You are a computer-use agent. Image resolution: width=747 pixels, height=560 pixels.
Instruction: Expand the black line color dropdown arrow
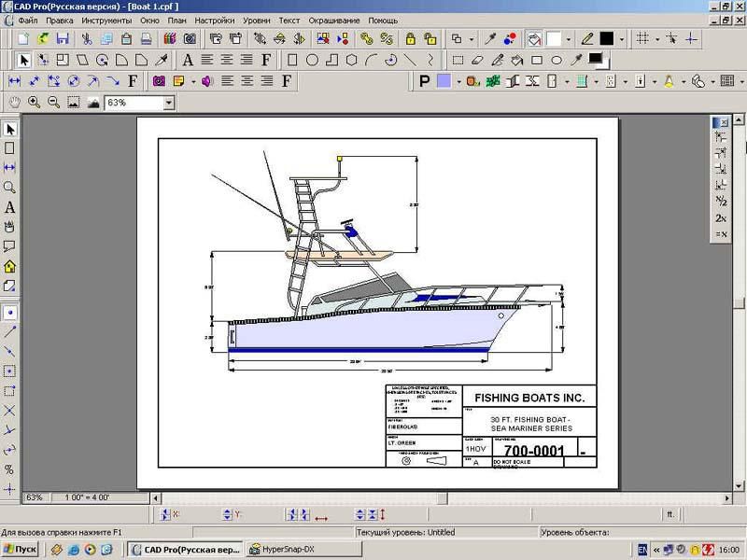tap(620, 39)
